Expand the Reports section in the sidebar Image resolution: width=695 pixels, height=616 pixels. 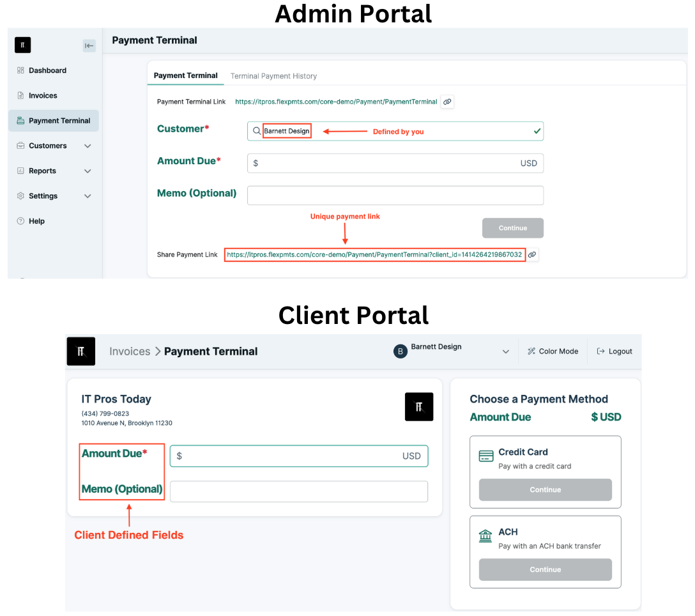[88, 171]
